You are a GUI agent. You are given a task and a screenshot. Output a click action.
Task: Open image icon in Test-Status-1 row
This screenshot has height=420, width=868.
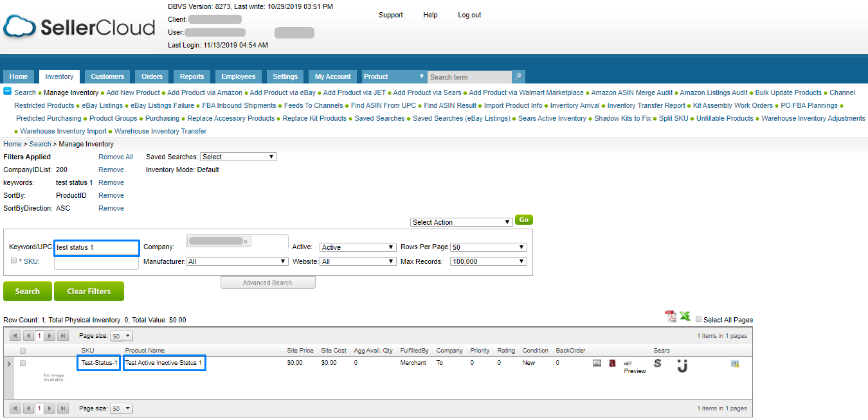597,363
